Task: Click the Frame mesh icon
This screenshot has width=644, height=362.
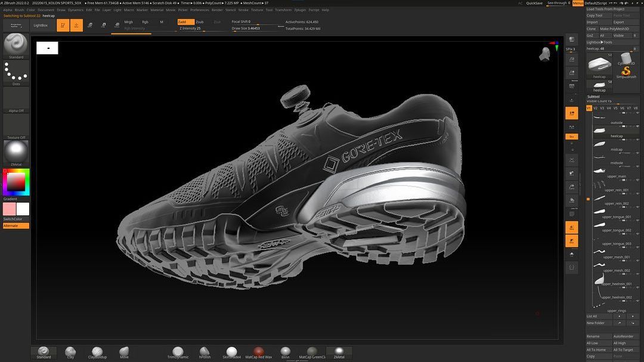Action: pos(572,160)
